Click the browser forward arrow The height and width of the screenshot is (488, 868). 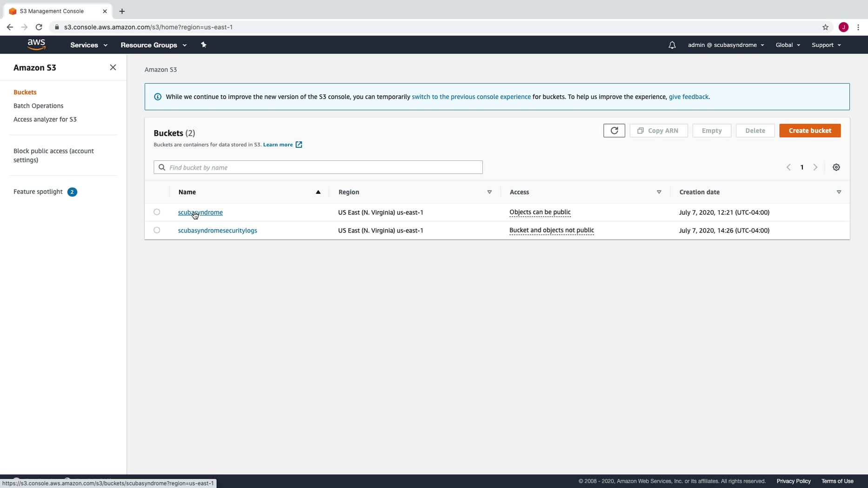tap(25, 27)
